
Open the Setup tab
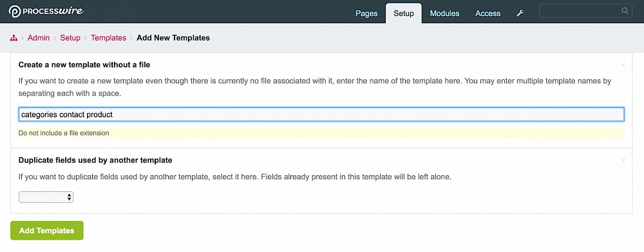click(403, 13)
